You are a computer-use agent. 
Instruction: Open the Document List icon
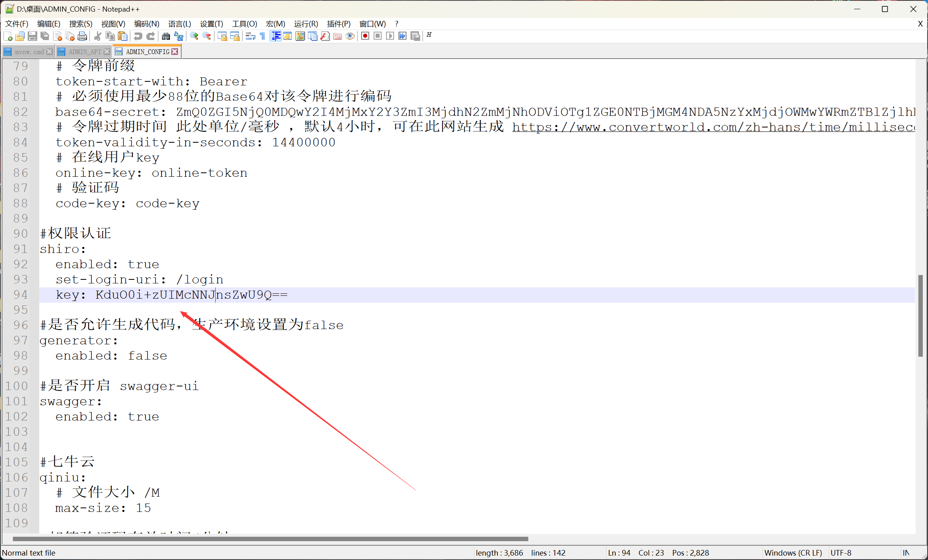313,36
